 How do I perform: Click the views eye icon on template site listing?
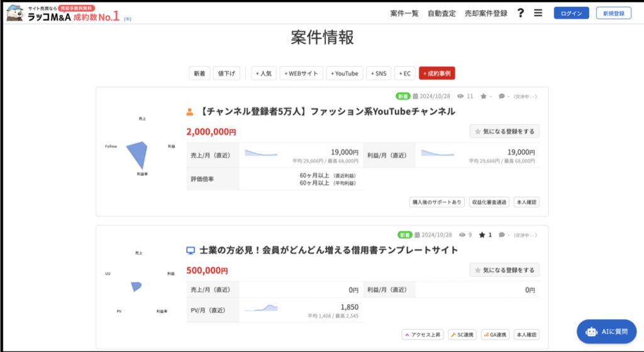click(x=461, y=235)
